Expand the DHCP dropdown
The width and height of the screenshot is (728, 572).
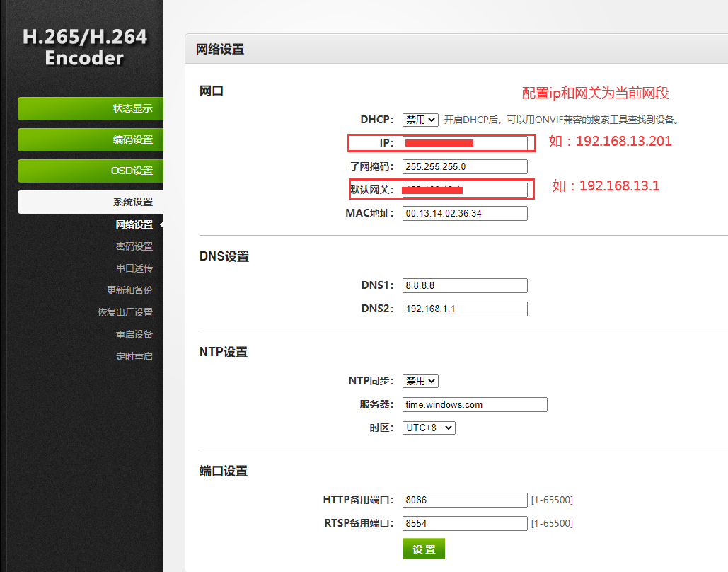click(x=420, y=120)
